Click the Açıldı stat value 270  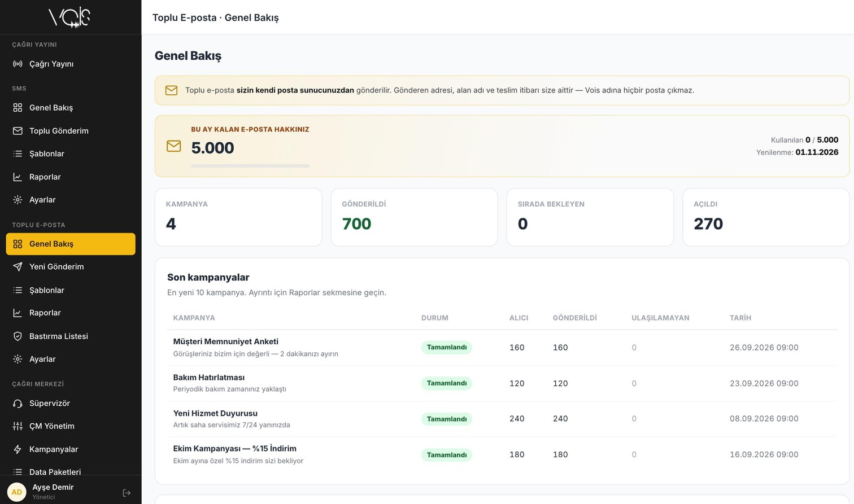708,224
